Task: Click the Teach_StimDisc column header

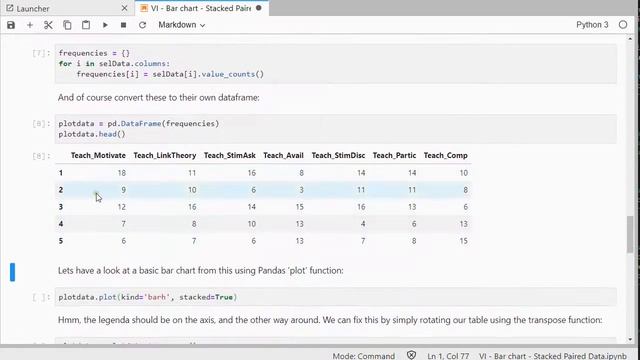Action: pyautogui.click(x=338, y=156)
